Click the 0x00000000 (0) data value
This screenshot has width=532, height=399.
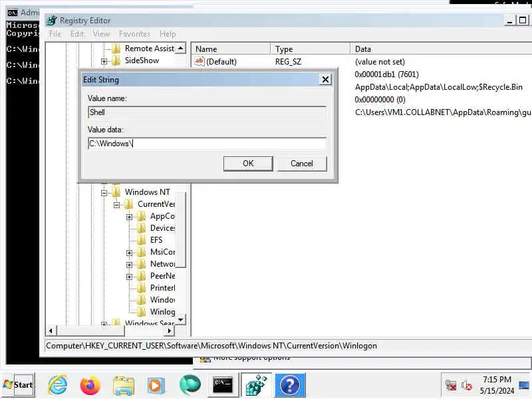pyautogui.click(x=380, y=100)
